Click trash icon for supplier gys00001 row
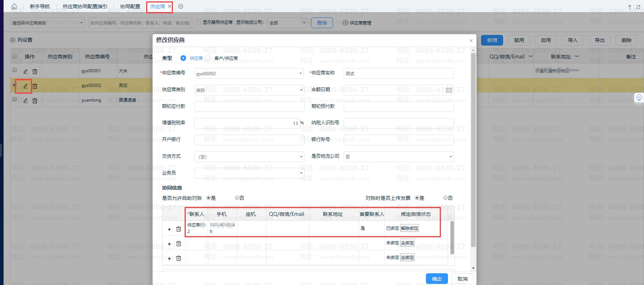 pos(35,72)
